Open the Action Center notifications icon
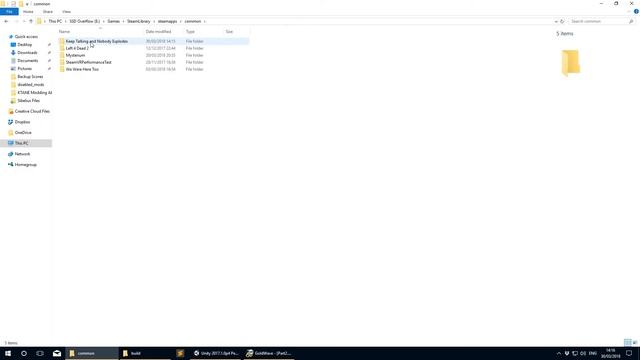The height and width of the screenshot is (360, 640). 629,353
